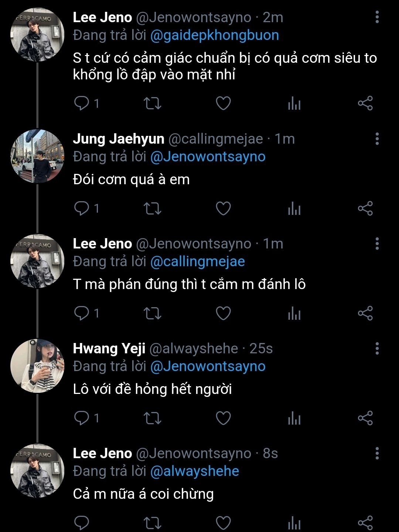The image size is (399, 532).
Task: Retweet Lee Jeno's "đánh lô" reply
Action: [x=152, y=313]
